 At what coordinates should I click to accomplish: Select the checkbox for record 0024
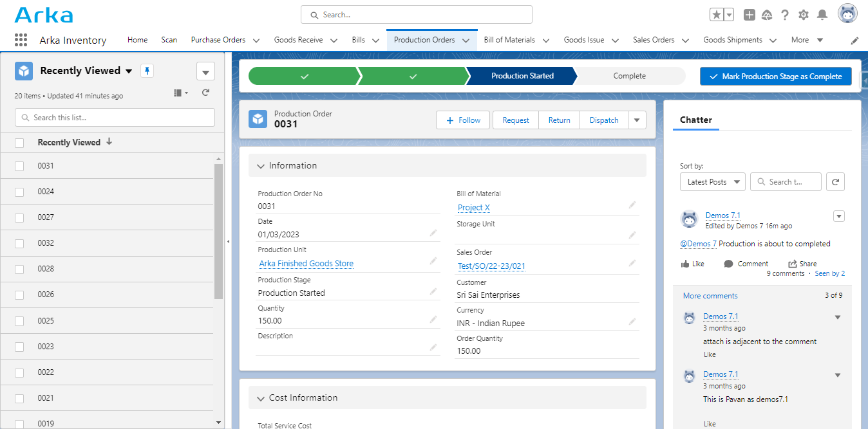tap(19, 191)
